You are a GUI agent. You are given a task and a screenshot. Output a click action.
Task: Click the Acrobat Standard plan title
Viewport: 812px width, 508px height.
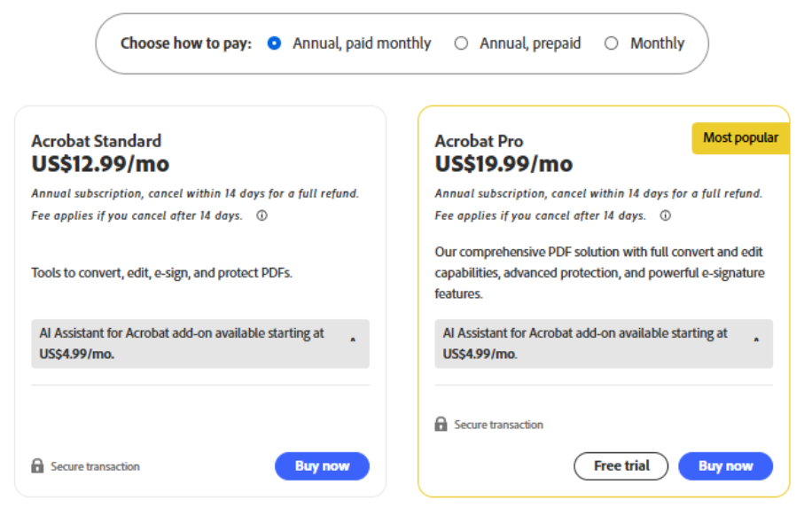click(x=97, y=141)
